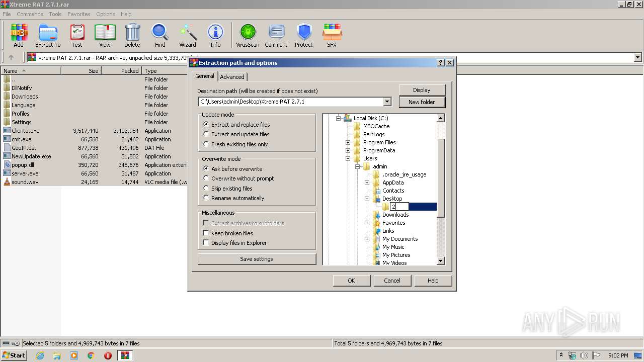Open the Tools menu

click(x=55, y=14)
